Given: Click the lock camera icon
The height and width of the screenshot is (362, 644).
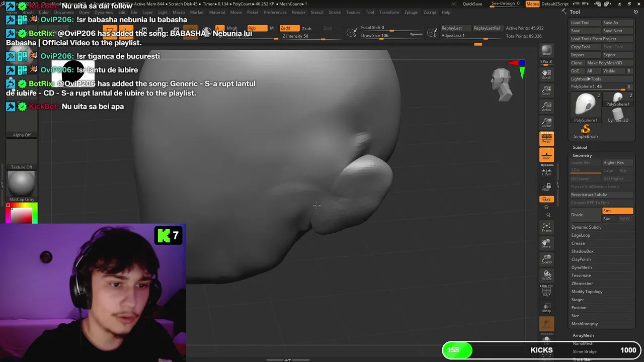Looking at the screenshot, I should [x=547, y=187].
